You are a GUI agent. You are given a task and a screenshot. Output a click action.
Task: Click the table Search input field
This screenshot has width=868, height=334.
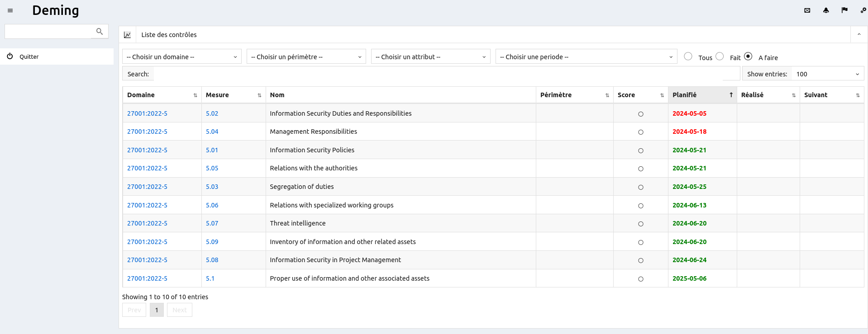pyautogui.click(x=446, y=74)
